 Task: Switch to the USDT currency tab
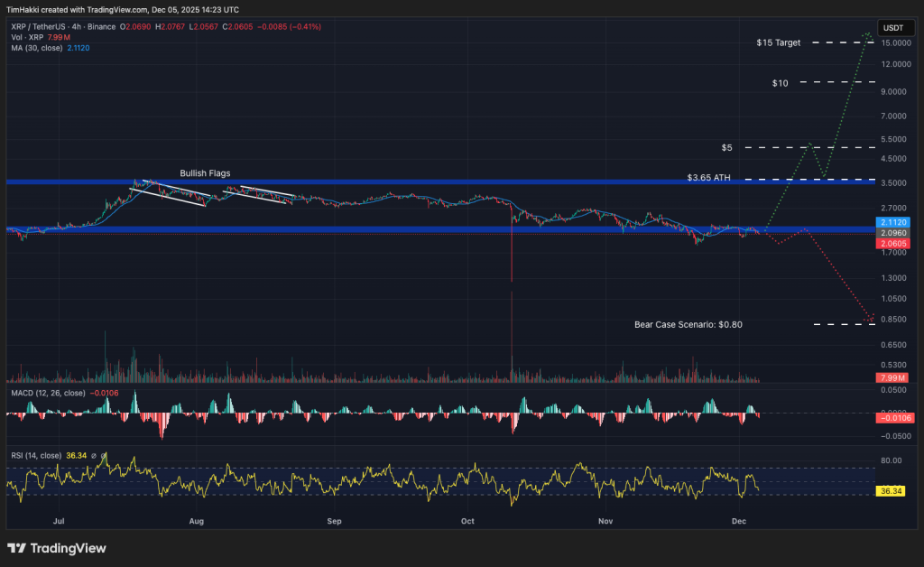pos(895,28)
